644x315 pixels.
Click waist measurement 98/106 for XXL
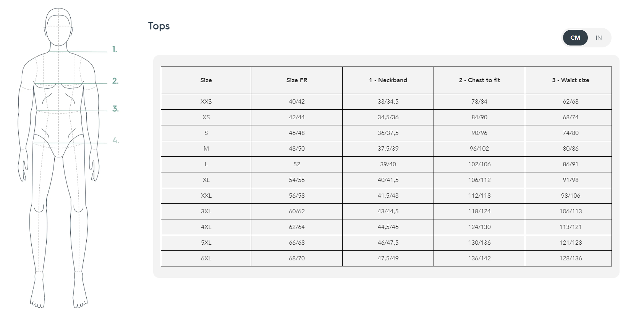click(570, 196)
